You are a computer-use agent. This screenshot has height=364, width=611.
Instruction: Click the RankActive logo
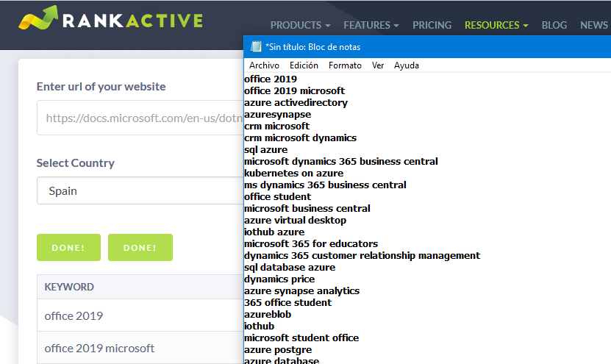pos(111,18)
